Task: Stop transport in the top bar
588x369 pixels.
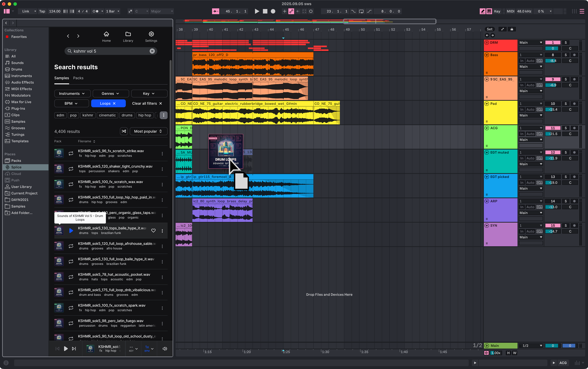Action: coord(265,11)
